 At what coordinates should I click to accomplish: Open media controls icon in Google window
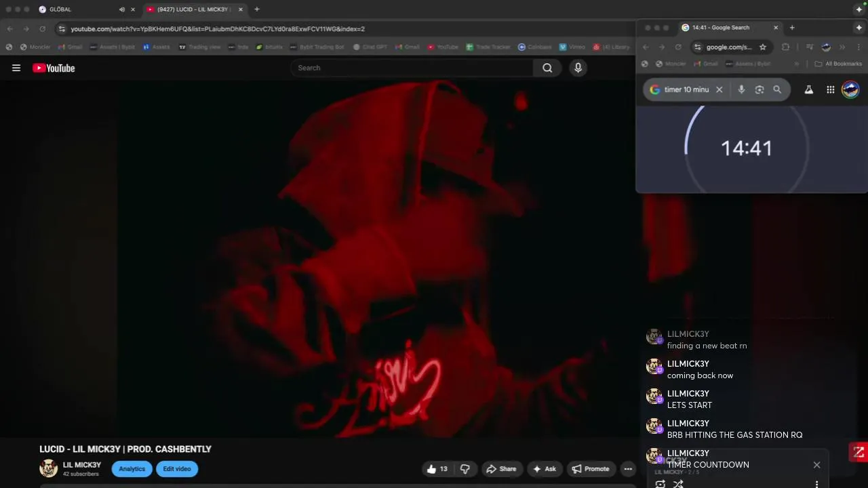tap(810, 47)
